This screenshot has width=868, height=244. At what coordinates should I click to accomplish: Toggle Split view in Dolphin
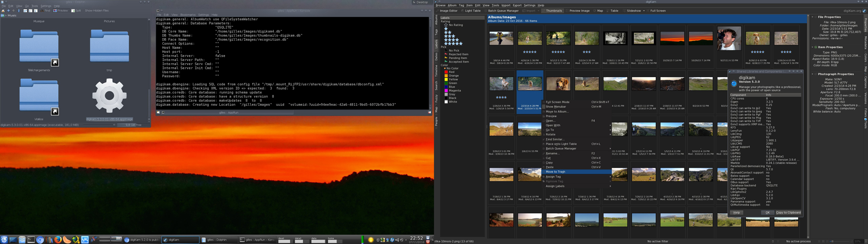(76, 11)
